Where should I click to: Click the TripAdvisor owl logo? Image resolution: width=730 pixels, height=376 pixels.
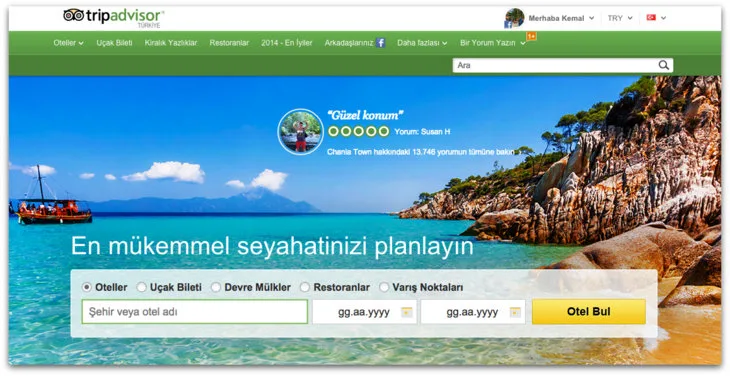[74, 15]
